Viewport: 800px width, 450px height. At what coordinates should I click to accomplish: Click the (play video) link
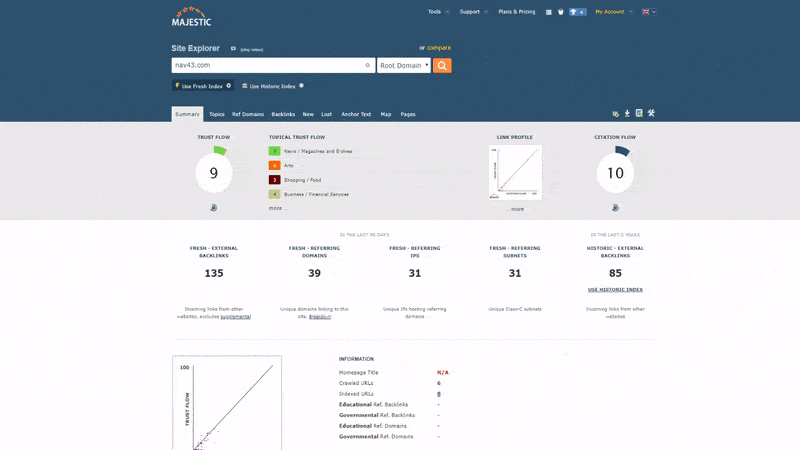click(x=252, y=49)
